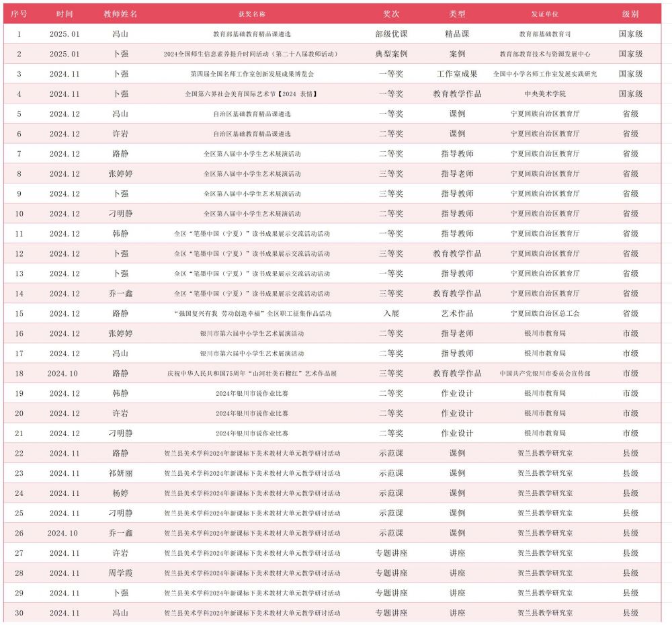
Task: Select the 发证单位 column header
Action: click(545, 14)
